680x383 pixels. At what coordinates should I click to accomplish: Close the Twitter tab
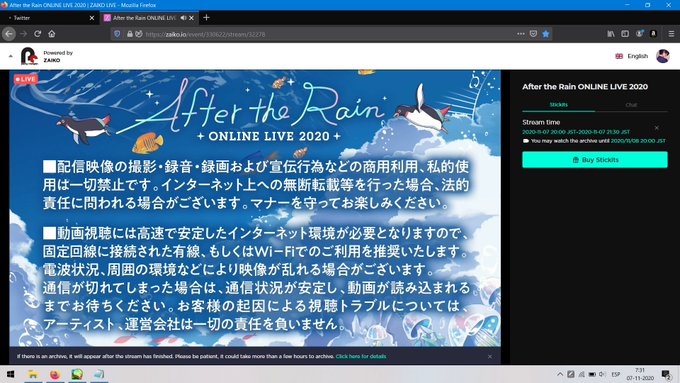[x=92, y=18]
